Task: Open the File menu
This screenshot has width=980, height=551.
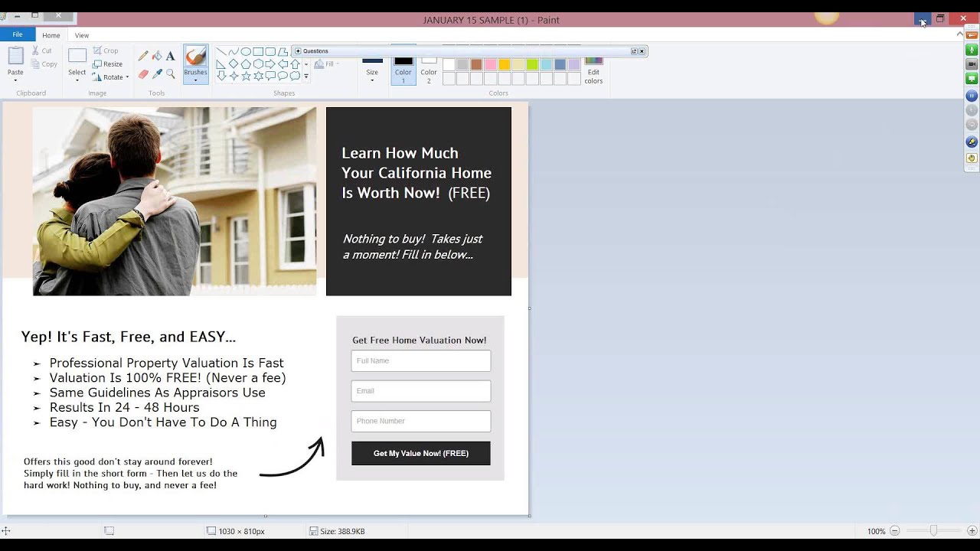Action: click(x=17, y=34)
